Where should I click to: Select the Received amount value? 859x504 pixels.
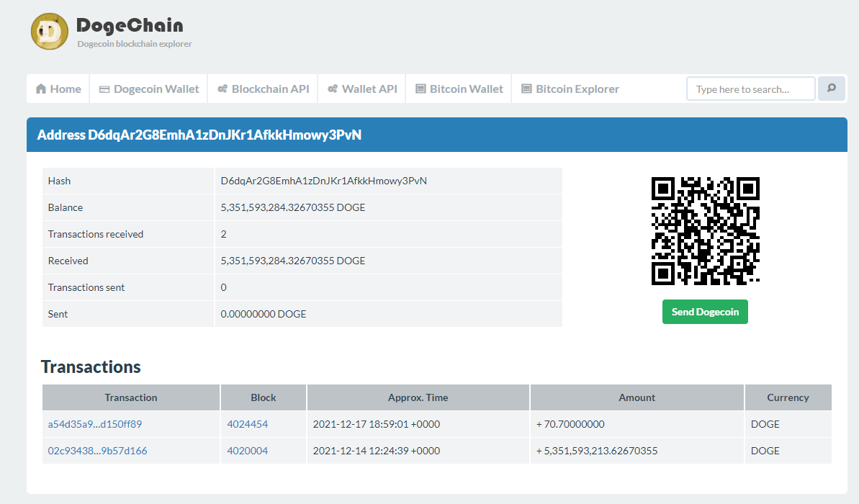[x=293, y=261]
